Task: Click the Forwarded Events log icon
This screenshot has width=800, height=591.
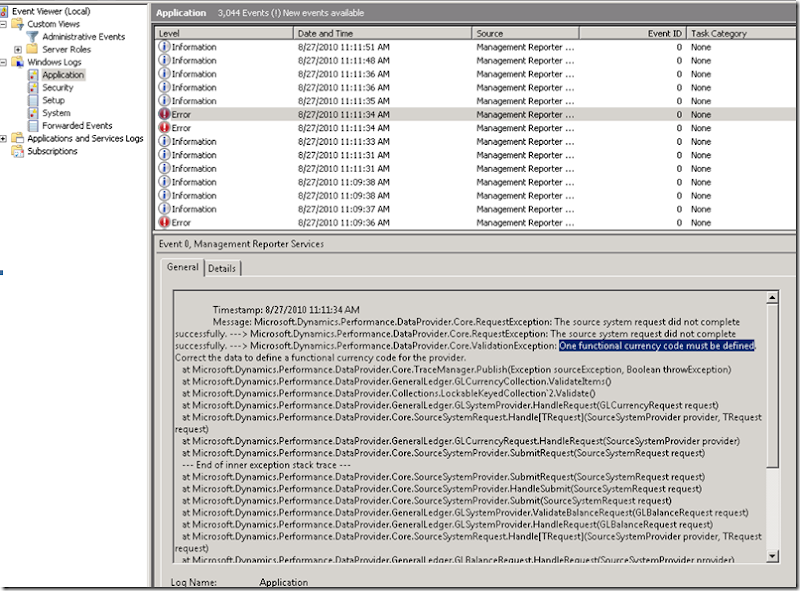Action: point(33,126)
